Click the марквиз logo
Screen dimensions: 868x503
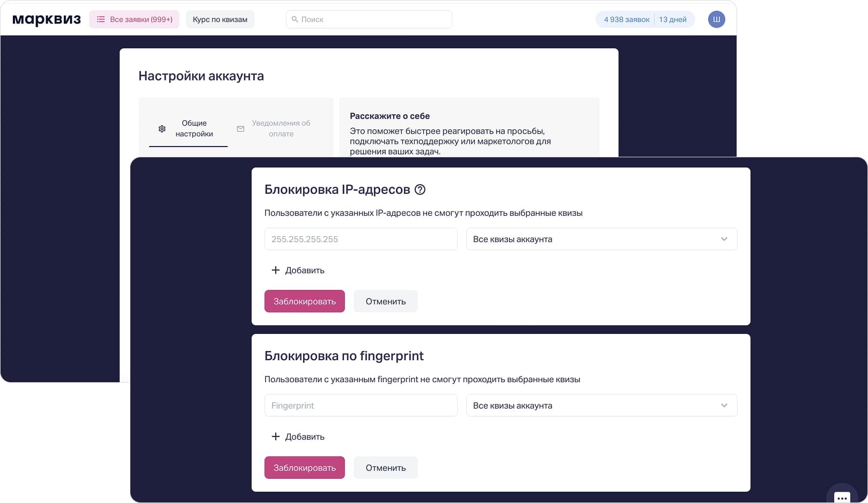(x=46, y=19)
